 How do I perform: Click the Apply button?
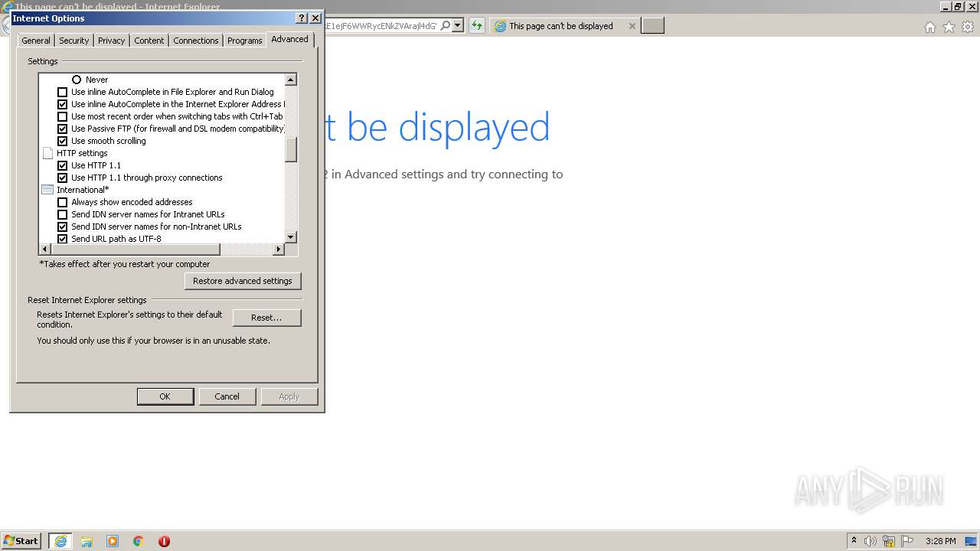(x=289, y=396)
